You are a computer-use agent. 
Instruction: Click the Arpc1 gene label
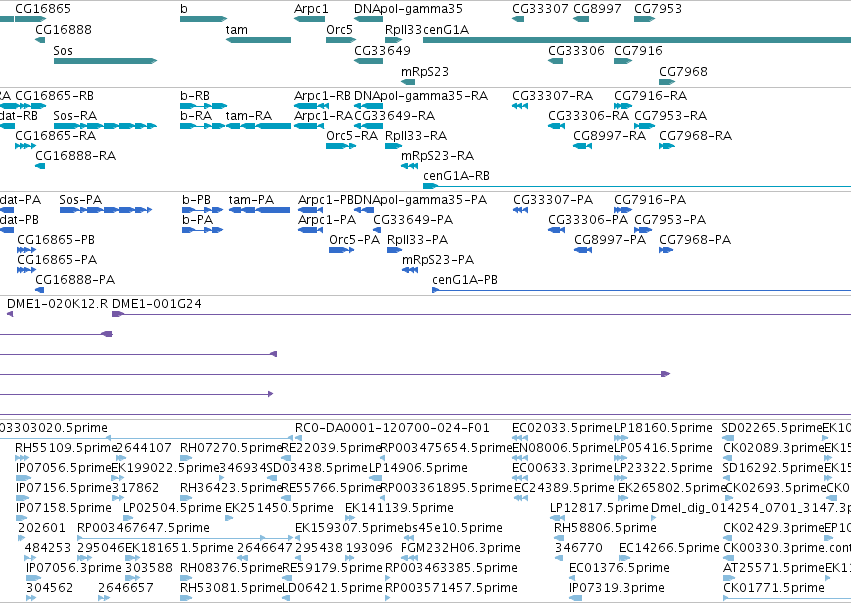pyautogui.click(x=311, y=9)
